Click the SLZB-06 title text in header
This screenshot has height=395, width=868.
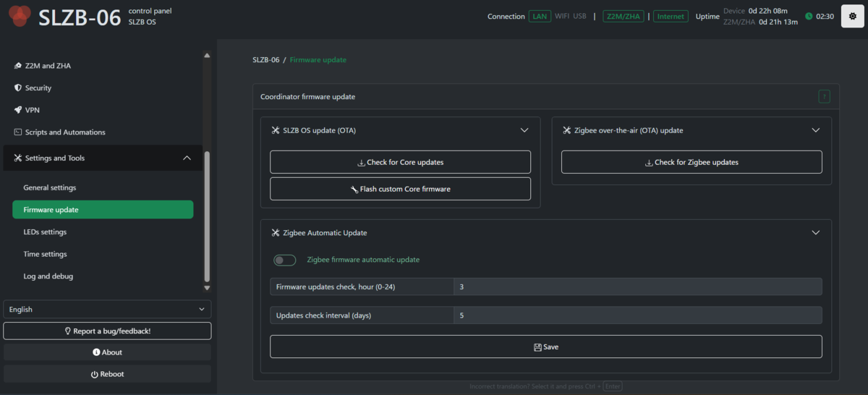80,16
